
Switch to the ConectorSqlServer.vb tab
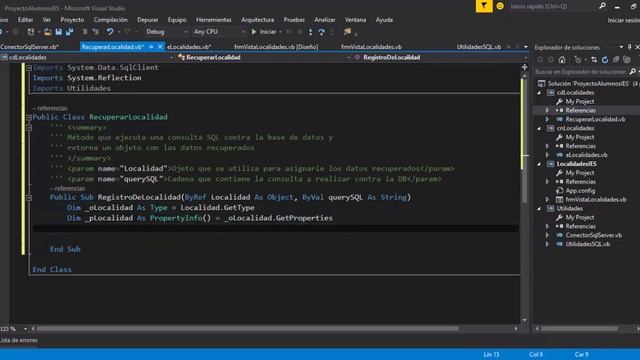[30, 47]
